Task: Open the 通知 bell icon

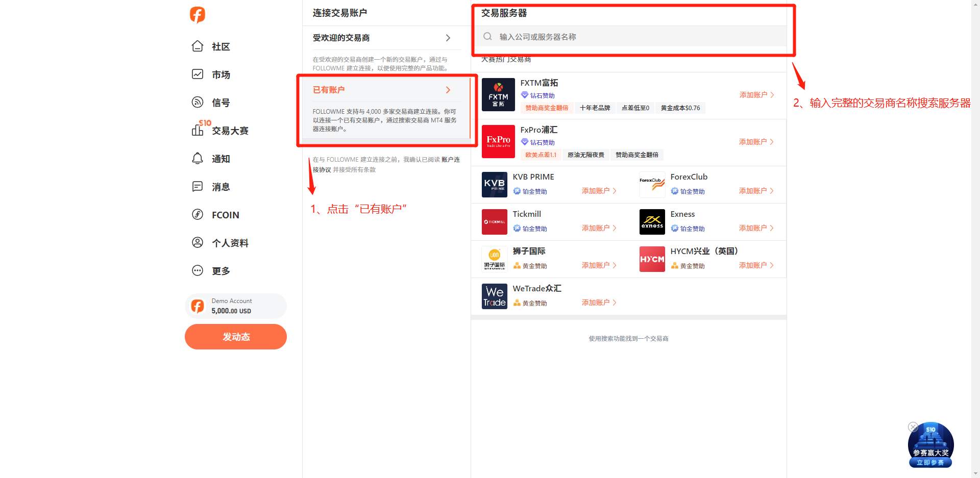Action: click(198, 159)
